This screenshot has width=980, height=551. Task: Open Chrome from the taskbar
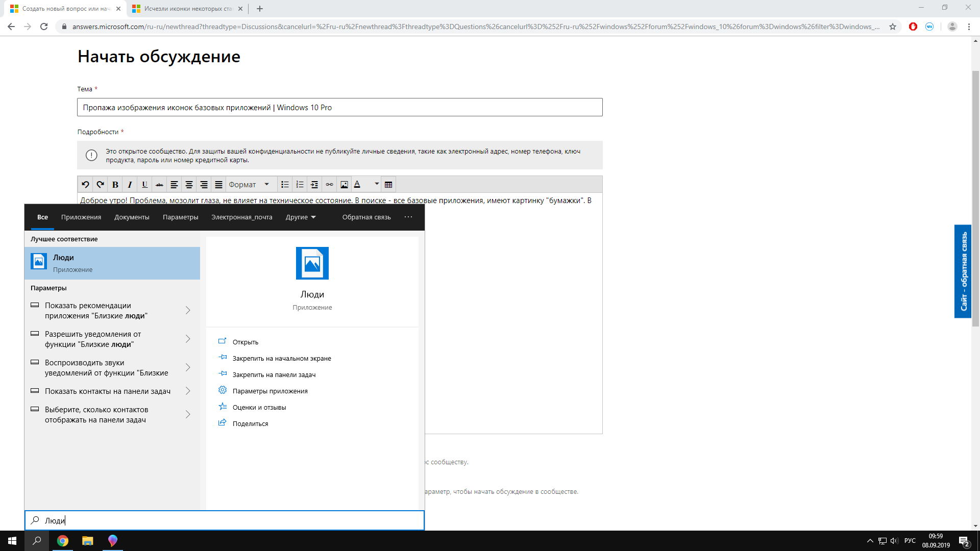(x=63, y=541)
